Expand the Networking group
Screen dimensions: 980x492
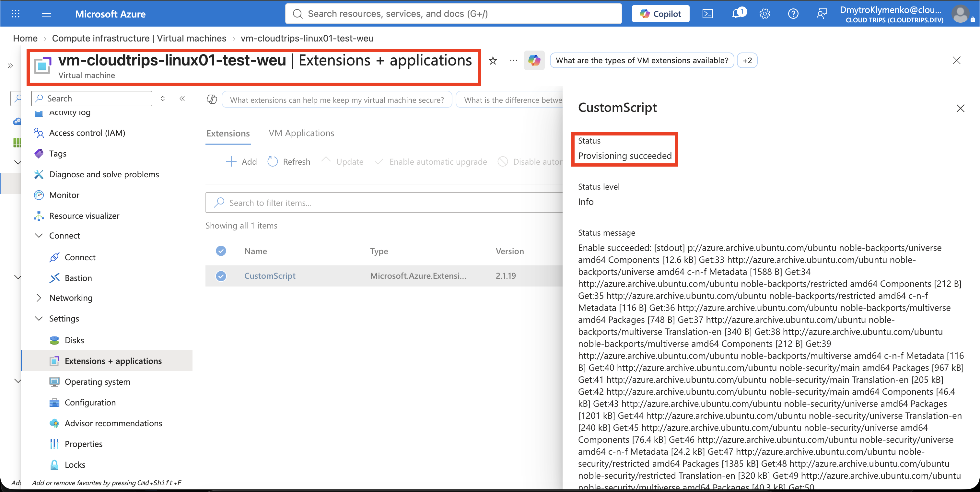pyautogui.click(x=39, y=298)
